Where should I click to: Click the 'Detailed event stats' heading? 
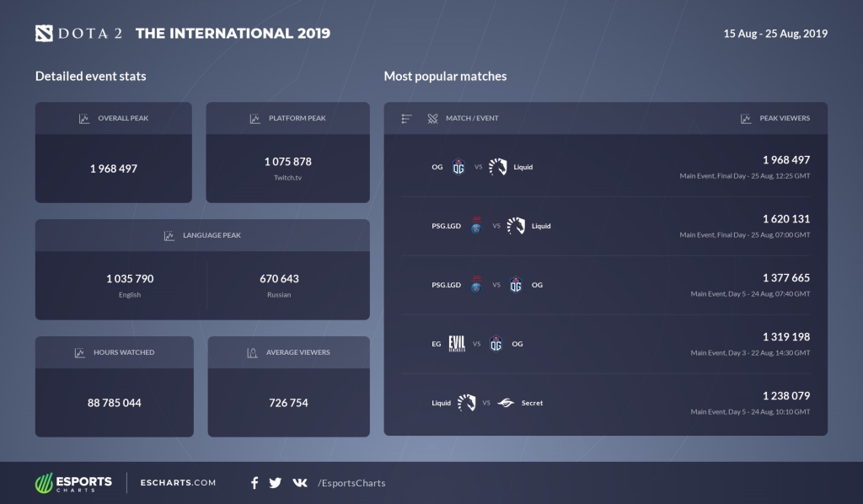[x=91, y=77]
